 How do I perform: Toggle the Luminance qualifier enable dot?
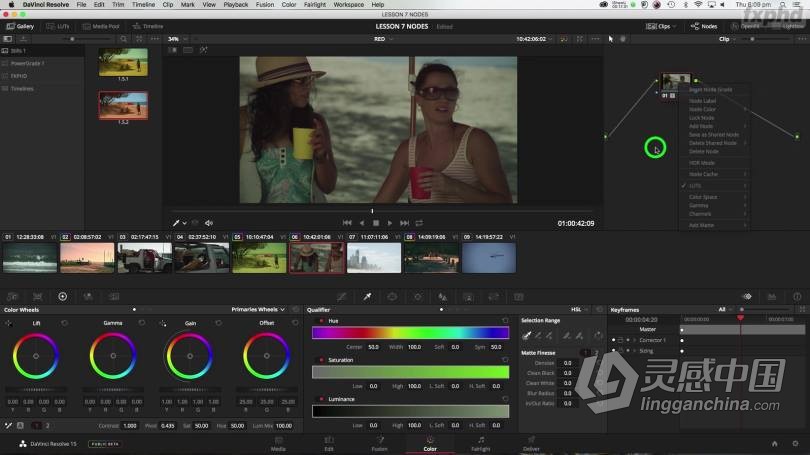point(321,399)
